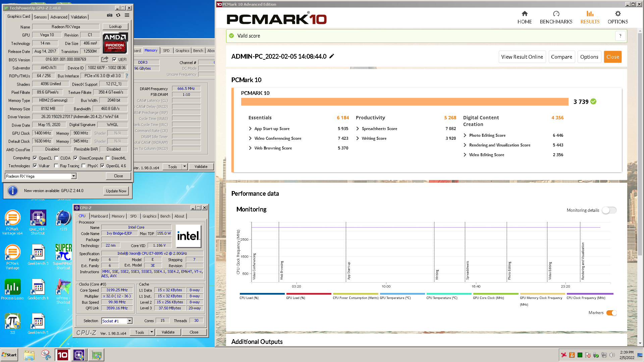The height and width of the screenshot is (362, 644).
Task: Click PCMark 10 taskbar icon
Action: [x=62, y=355]
